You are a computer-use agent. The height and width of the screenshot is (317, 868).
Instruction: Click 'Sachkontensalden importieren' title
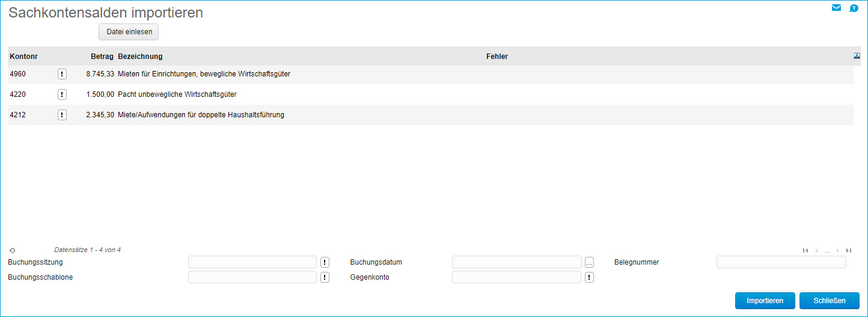point(106,13)
